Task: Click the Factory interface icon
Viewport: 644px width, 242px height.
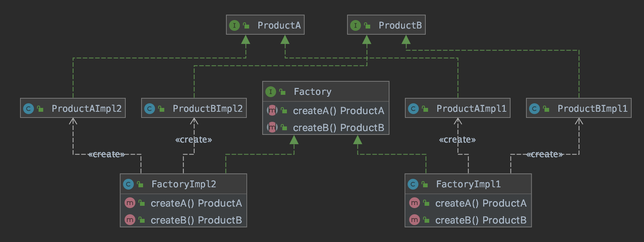Action: (x=271, y=92)
